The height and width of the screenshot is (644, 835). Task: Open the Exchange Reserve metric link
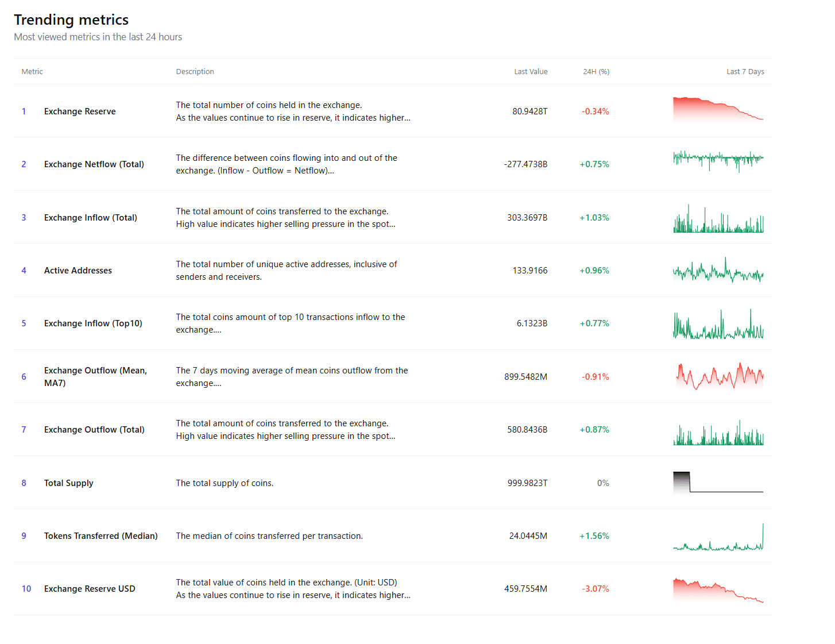[x=80, y=111]
